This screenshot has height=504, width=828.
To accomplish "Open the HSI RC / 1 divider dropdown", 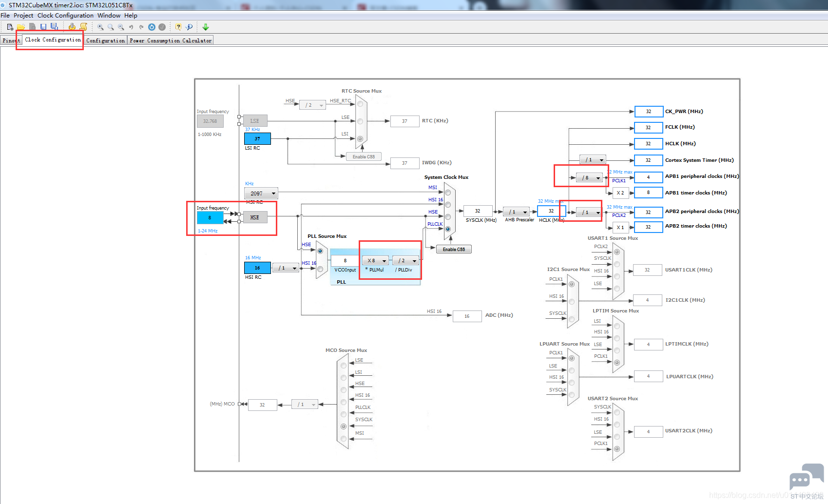I will [x=286, y=268].
